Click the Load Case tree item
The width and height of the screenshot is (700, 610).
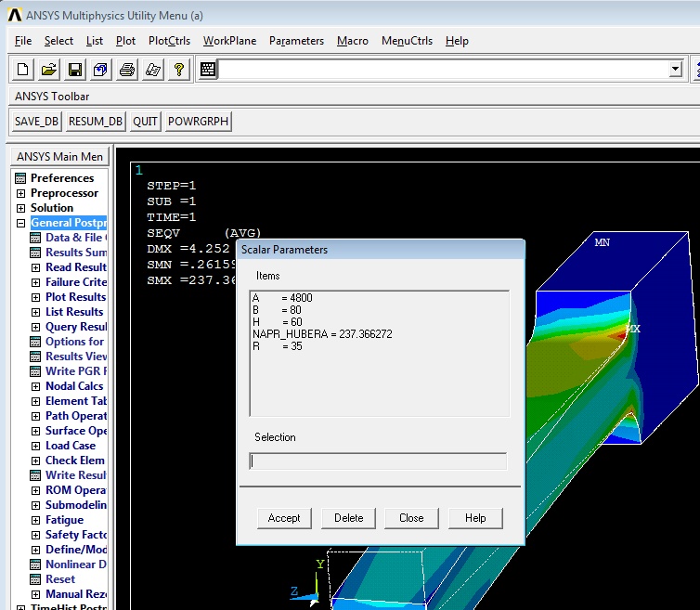tap(71, 446)
